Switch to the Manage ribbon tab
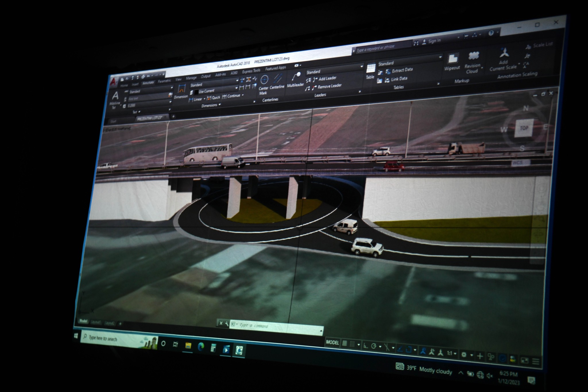 [191, 78]
